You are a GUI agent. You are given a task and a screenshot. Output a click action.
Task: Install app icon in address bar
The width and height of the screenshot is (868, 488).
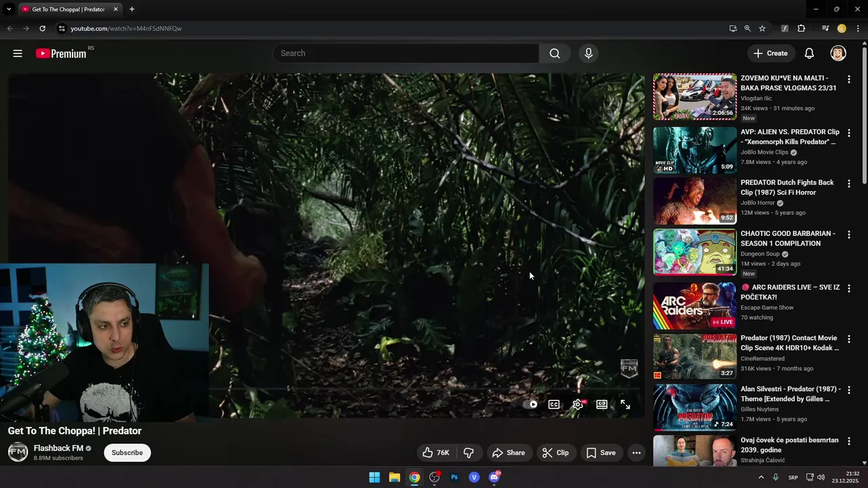coord(733,28)
